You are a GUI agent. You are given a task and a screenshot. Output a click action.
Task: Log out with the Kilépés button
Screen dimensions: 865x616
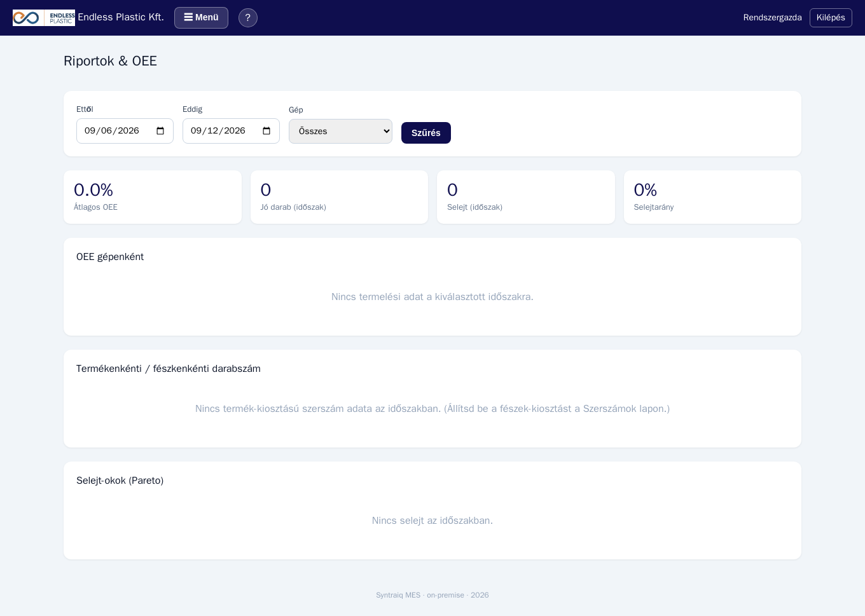[x=831, y=18]
